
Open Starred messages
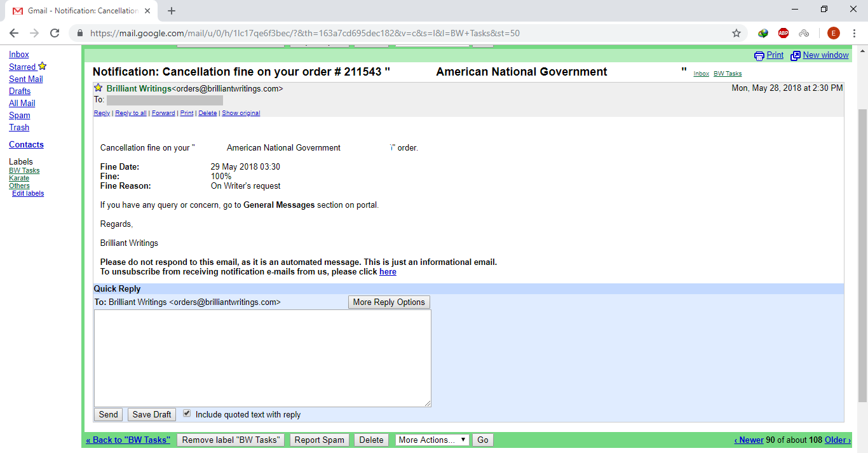point(22,67)
